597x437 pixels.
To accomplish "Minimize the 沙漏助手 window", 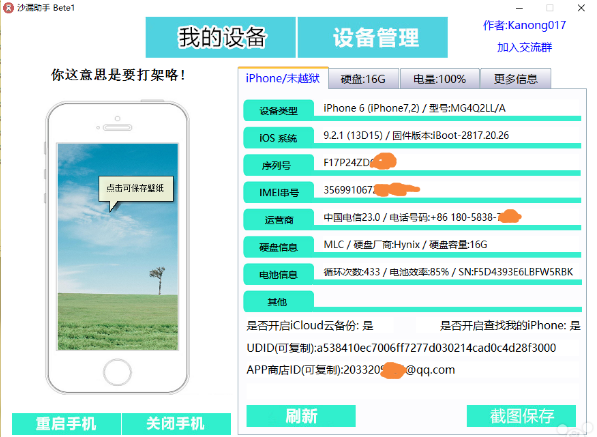I will tap(520, 8).
